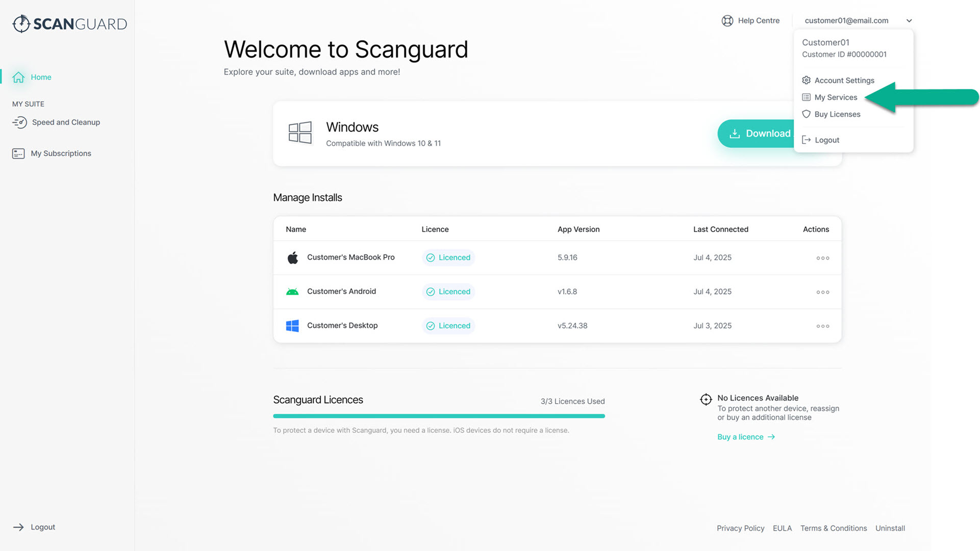This screenshot has height=551, width=980.
Task: Go to My Subscriptions in sidebar
Action: coord(60,153)
